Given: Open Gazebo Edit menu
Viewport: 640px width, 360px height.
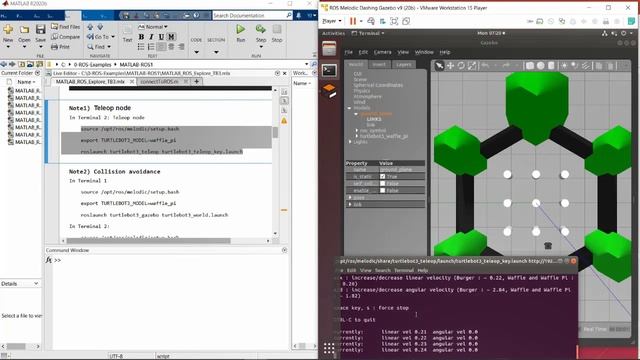Looking at the screenshot, I should [x=363, y=52].
